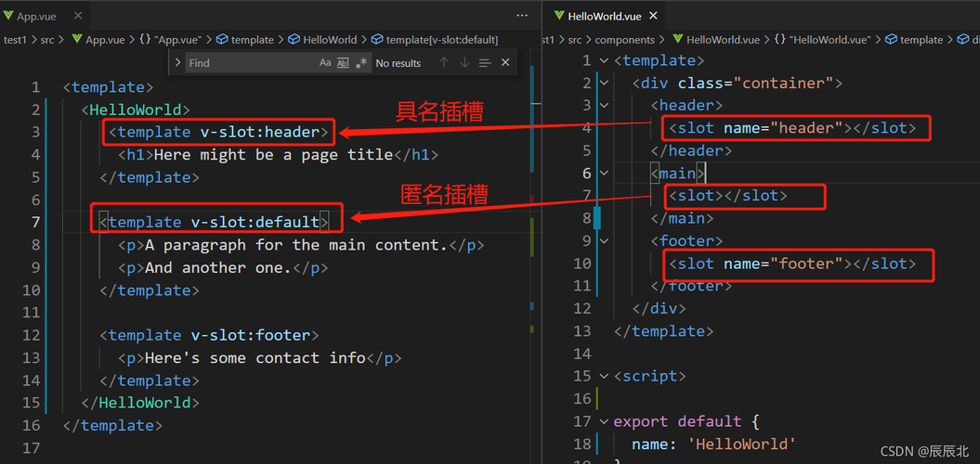The height and width of the screenshot is (464, 980).
Task: Click the minimap overview ruler in App.vue
Action: (x=532, y=250)
